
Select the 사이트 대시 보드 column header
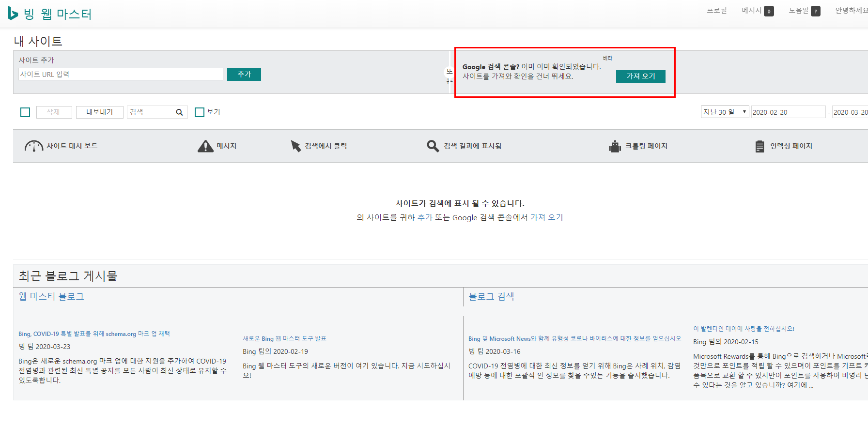72,146
